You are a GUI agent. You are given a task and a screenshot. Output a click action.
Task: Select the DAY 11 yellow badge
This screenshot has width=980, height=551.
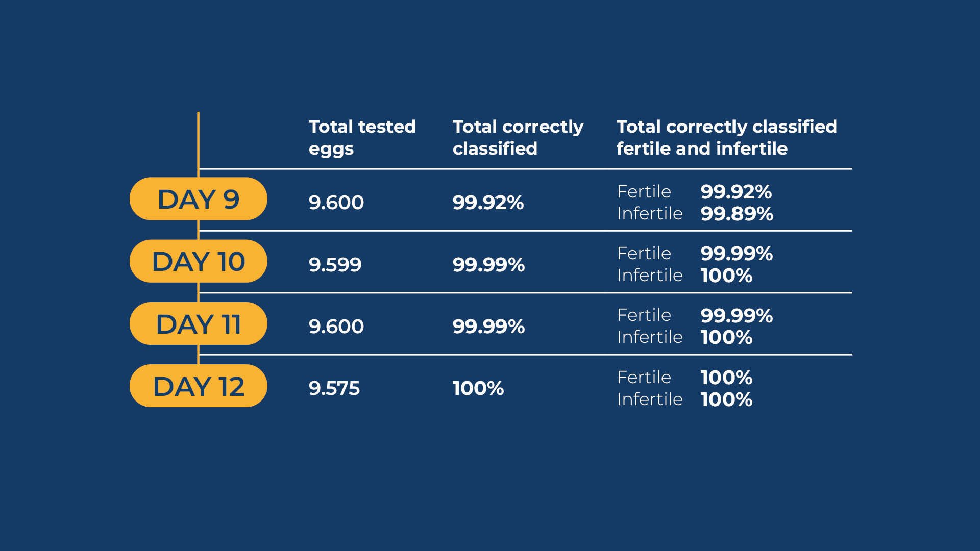[198, 323]
